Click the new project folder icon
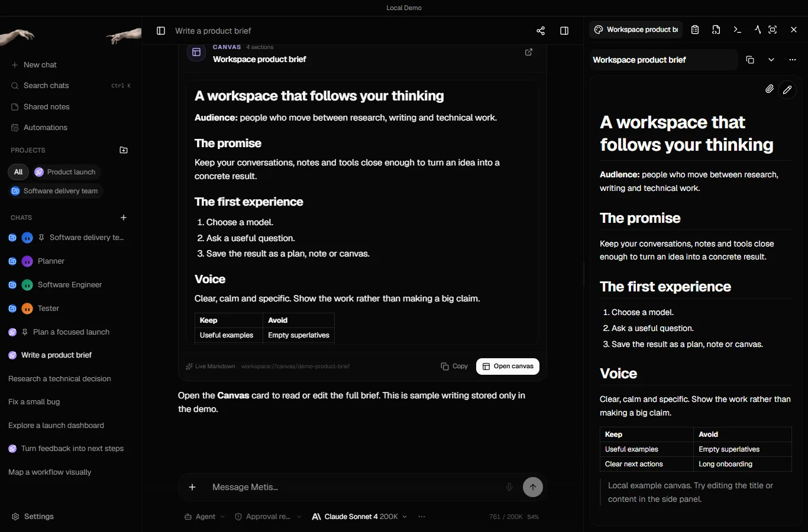808x532 pixels. 124,150
